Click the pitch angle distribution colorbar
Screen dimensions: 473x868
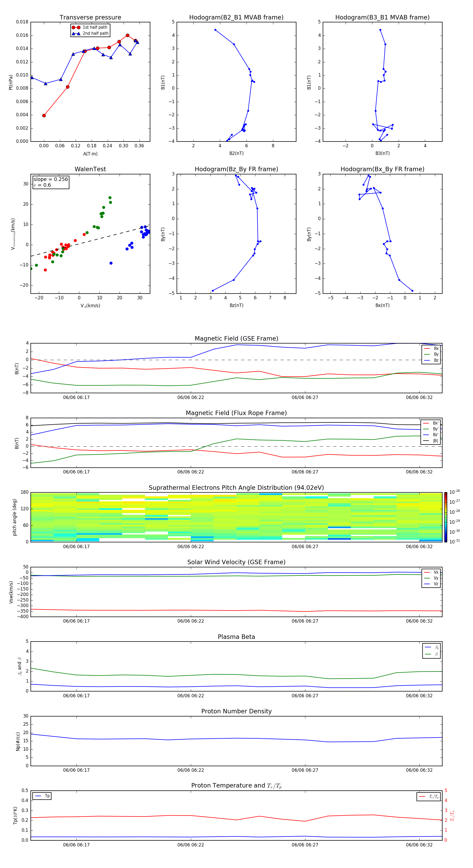click(446, 517)
